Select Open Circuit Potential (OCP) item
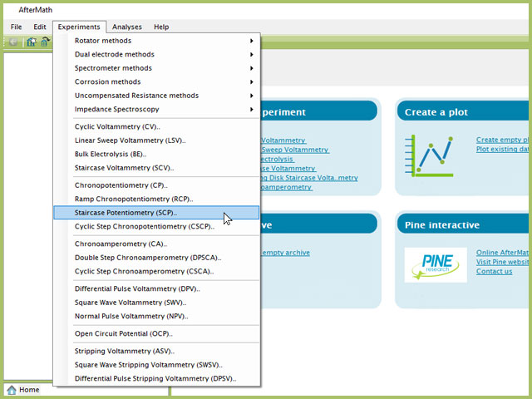 157,334
